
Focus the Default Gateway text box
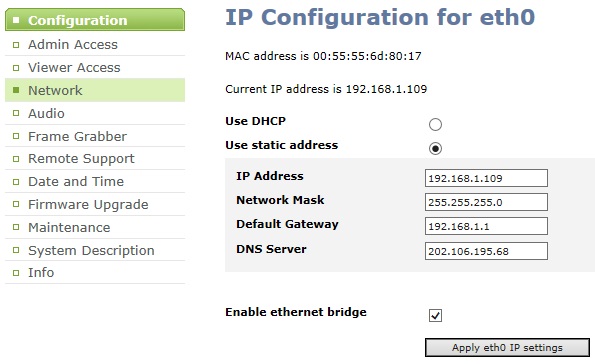[x=486, y=226]
